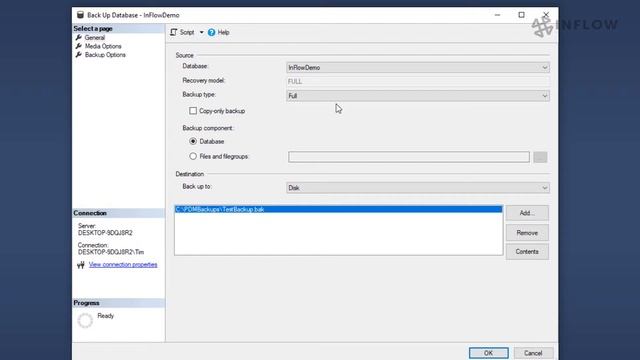This screenshot has width=640, height=360.
Task: Click the Remove button
Action: tap(527, 233)
